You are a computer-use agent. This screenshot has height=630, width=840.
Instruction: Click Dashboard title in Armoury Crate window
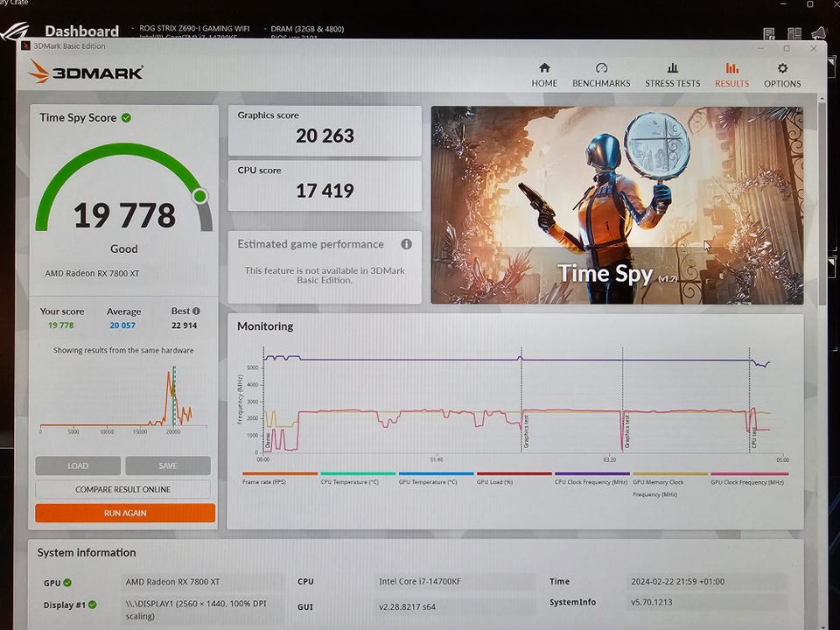coord(82,31)
